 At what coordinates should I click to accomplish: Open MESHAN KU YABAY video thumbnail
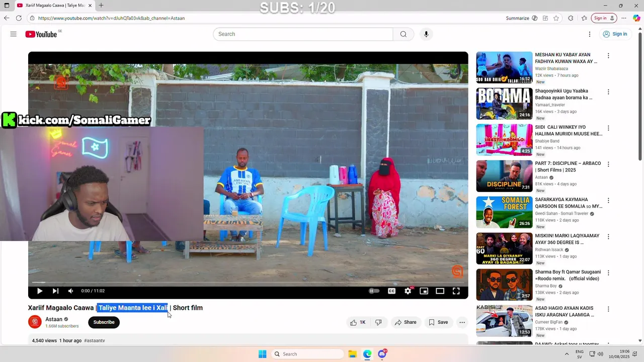pos(504,67)
